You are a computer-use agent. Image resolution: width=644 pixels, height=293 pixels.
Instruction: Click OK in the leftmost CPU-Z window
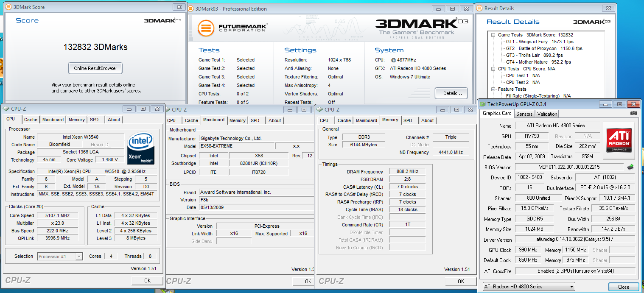[x=147, y=280]
